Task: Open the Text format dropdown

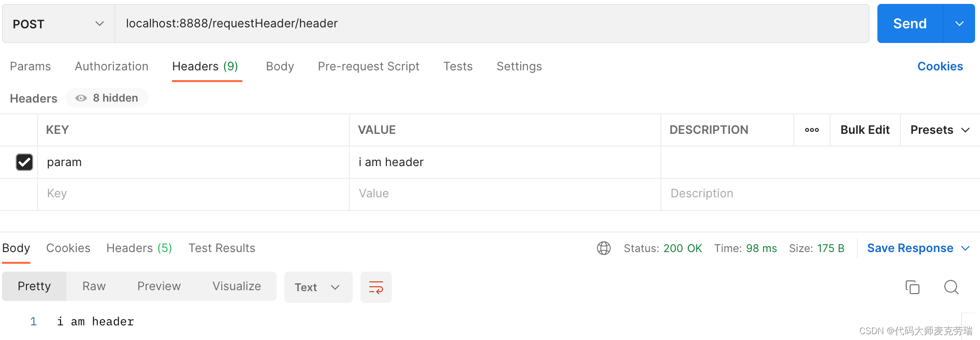Action: click(318, 287)
